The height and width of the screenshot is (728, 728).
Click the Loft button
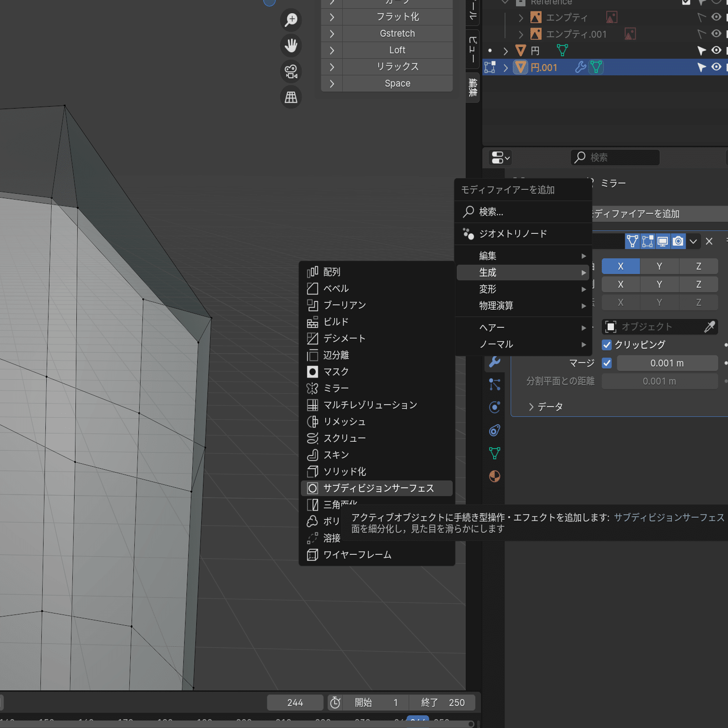click(x=397, y=50)
